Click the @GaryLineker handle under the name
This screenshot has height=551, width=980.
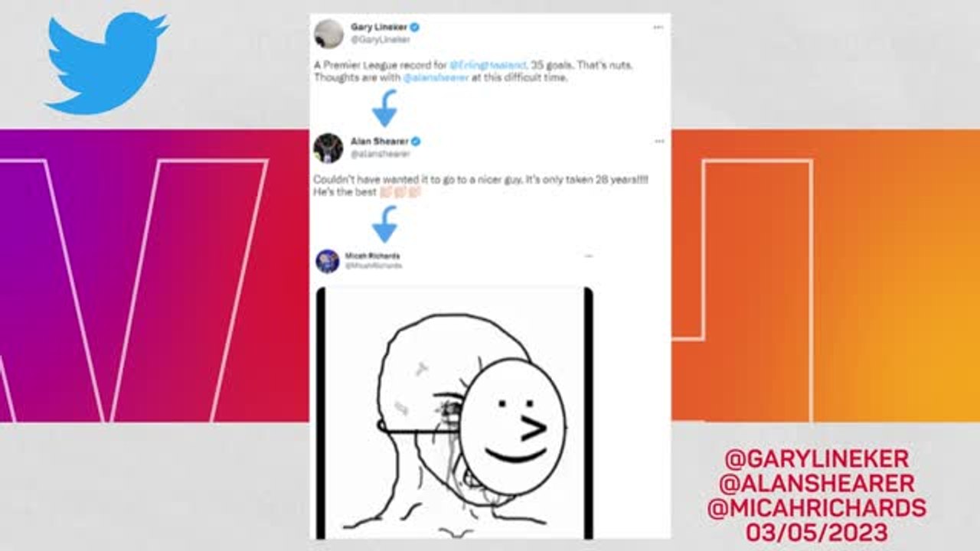coord(371,39)
